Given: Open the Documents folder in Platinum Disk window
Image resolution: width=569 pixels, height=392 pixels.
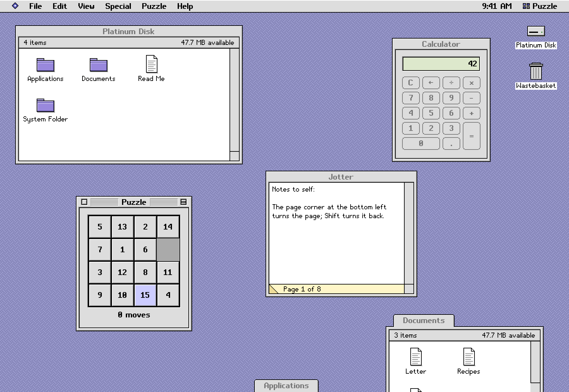Looking at the screenshot, I should coord(98,65).
